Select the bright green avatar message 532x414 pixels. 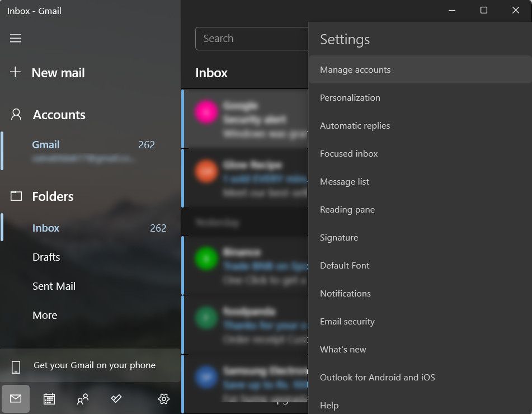pyautogui.click(x=245, y=266)
